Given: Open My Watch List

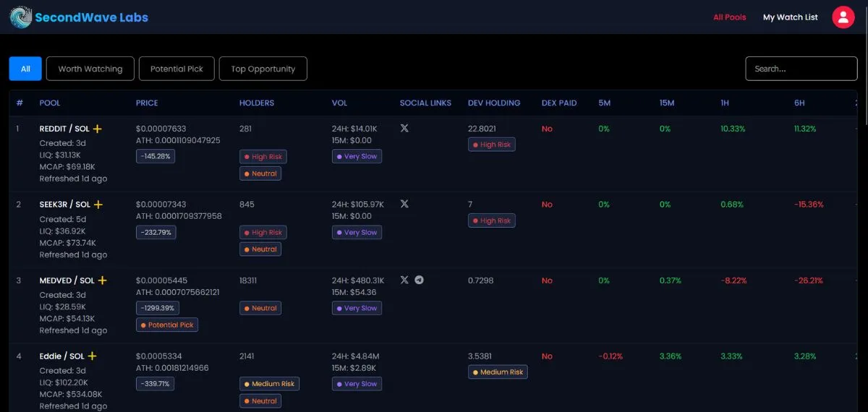Looking at the screenshot, I should coord(791,17).
